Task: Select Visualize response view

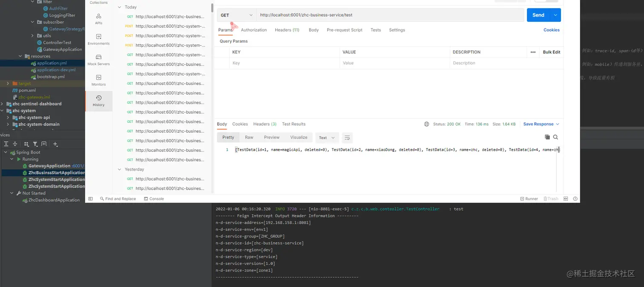Action: (299, 137)
